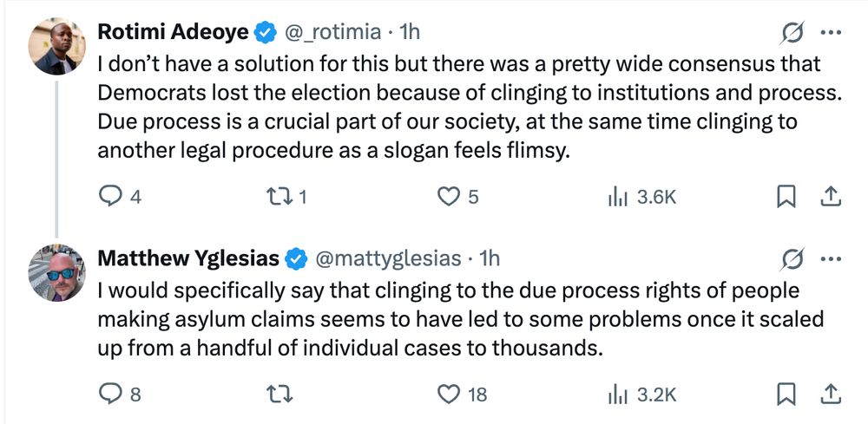
Task: Share Rotimi Adeoye's tweet
Action: pyautogui.click(x=831, y=197)
